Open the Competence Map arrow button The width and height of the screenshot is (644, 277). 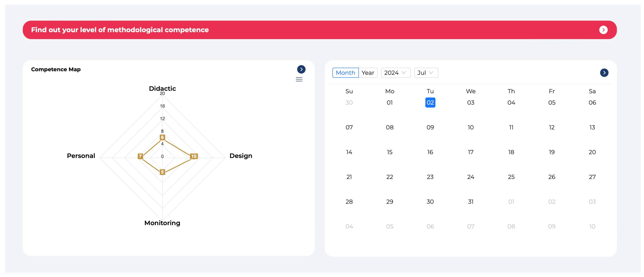(x=301, y=69)
